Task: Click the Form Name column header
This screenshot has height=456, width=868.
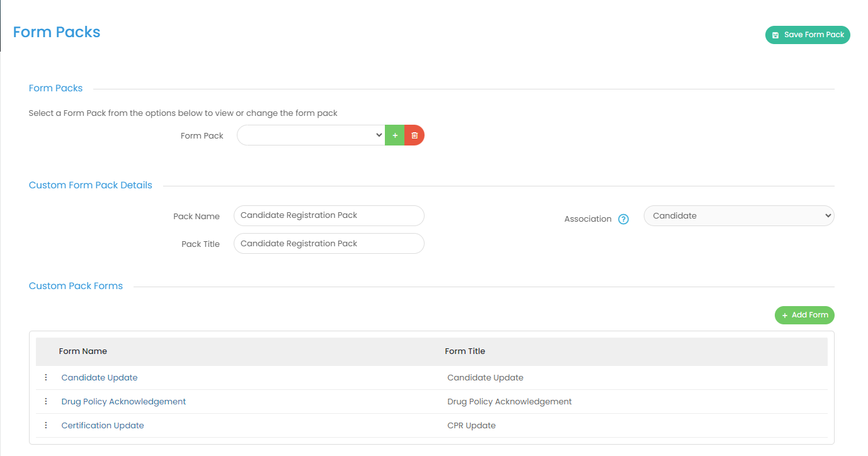Action: [x=83, y=351]
